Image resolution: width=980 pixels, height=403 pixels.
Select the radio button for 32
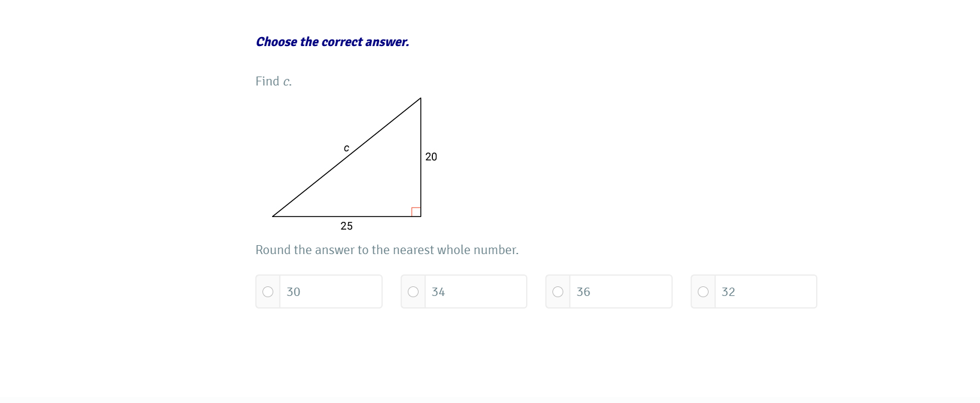[703, 292]
